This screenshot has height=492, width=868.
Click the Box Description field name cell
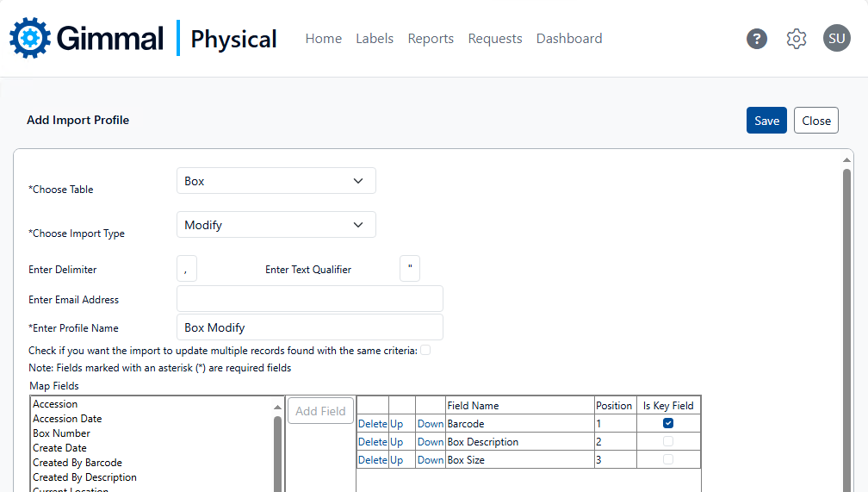[520, 442]
